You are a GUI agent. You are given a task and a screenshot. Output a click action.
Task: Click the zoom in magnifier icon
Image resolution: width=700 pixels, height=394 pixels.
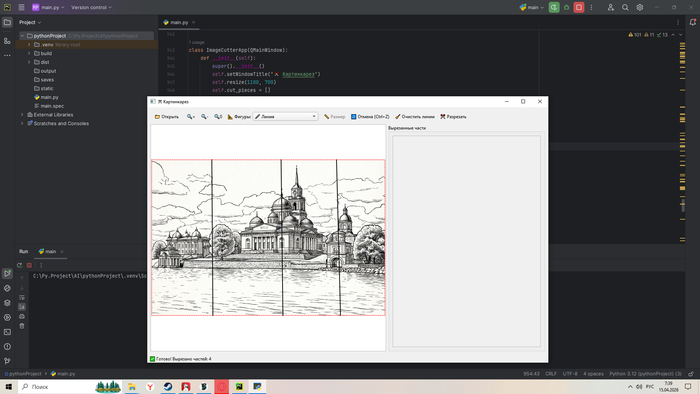pos(191,116)
